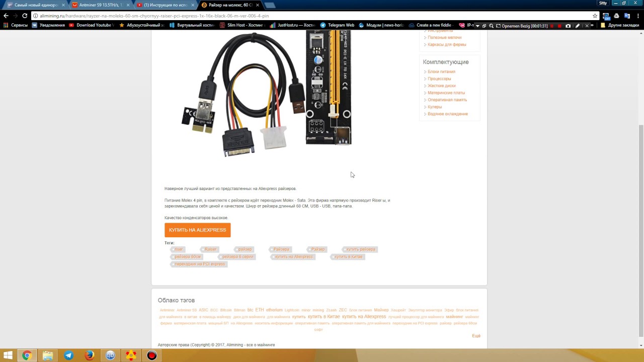Open the 'Другие закладки' bookmarks folder
The height and width of the screenshot is (362, 644).
(x=619, y=25)
